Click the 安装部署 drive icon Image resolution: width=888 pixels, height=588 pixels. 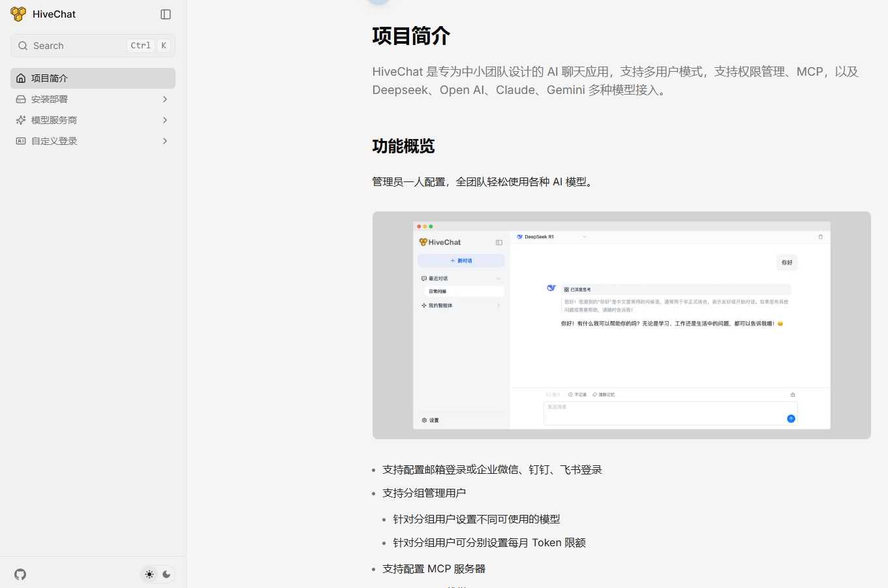click(x=21, y=99)
